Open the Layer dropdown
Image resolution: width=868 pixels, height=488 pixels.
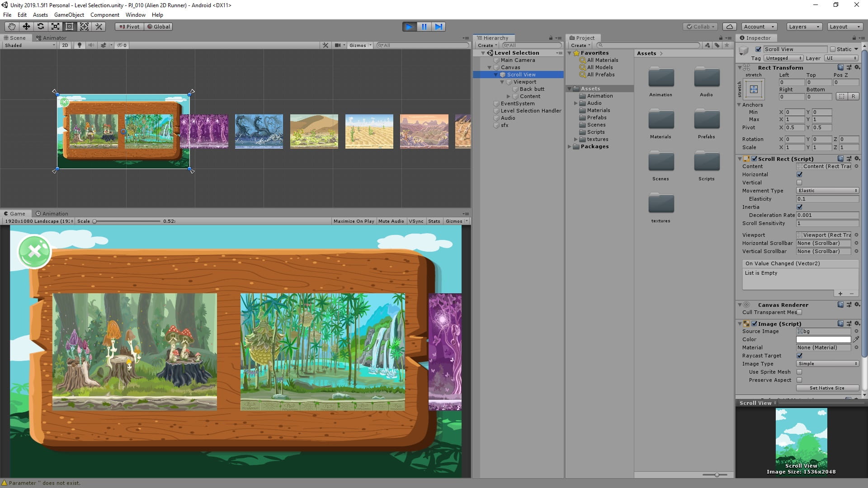[x=841, y=58]
